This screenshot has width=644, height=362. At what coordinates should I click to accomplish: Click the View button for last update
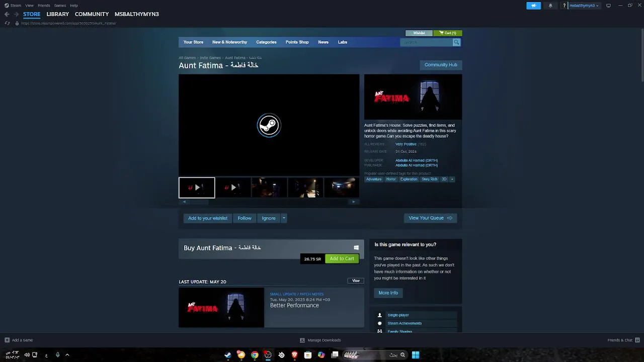click(356, 281)
